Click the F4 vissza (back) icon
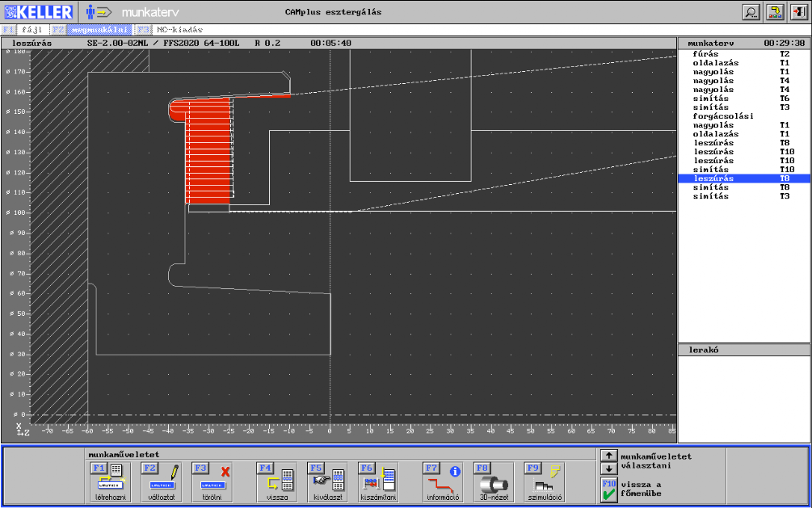The width and height of the screenshot is (812, 508). [277, 482]
